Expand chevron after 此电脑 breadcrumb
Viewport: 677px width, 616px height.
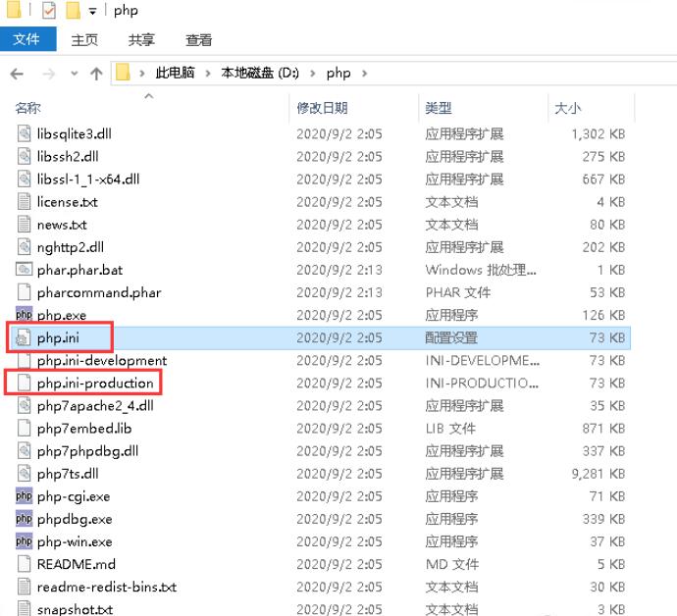(x=208, y=74)
